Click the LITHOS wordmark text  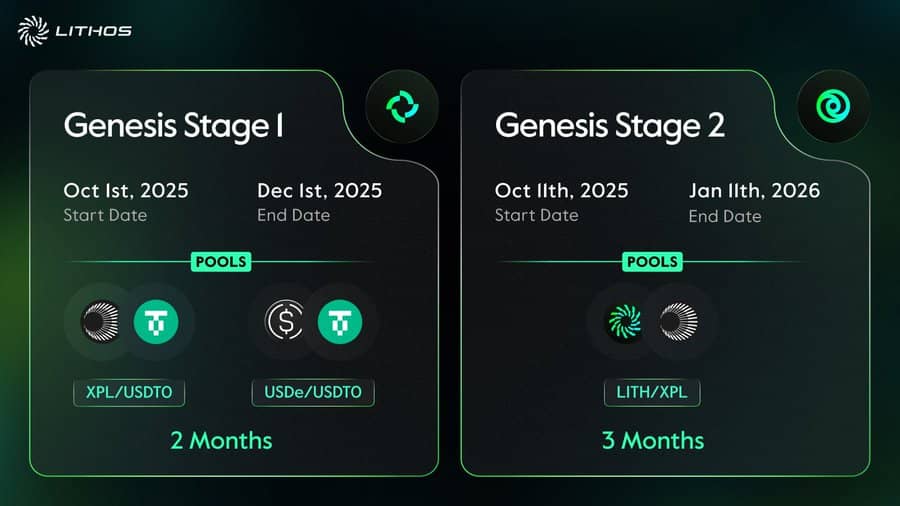(94, 31)
